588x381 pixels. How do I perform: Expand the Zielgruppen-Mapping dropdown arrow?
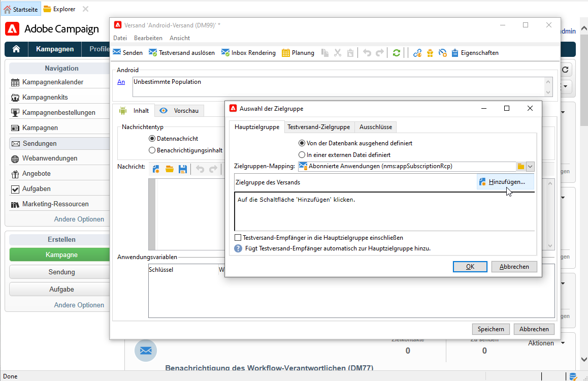[530, 167]
